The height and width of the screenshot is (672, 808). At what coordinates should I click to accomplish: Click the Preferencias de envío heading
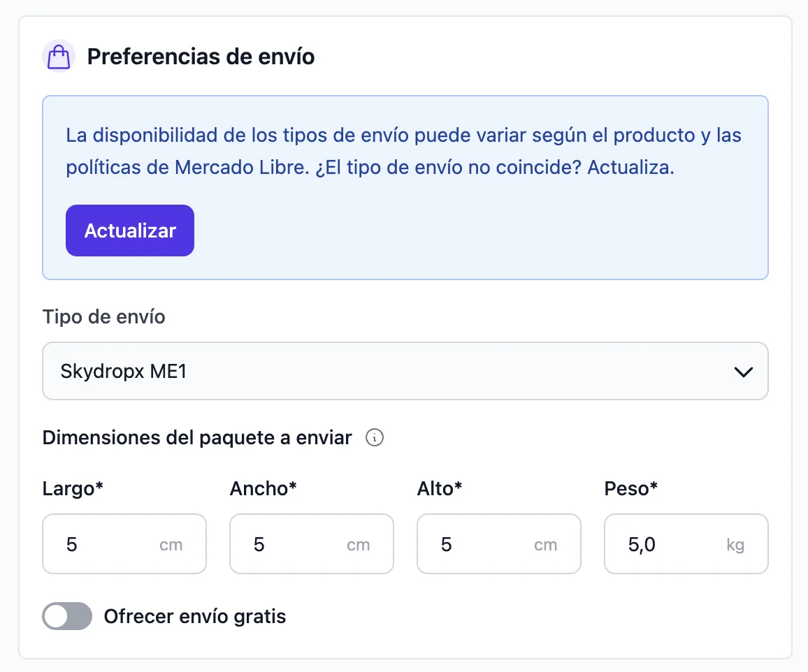point(201,57)
